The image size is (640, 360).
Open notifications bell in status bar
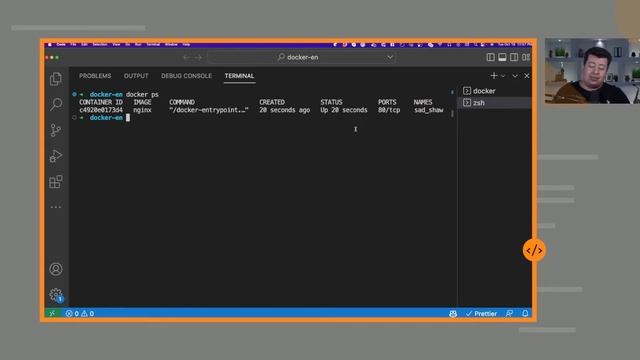525,313
